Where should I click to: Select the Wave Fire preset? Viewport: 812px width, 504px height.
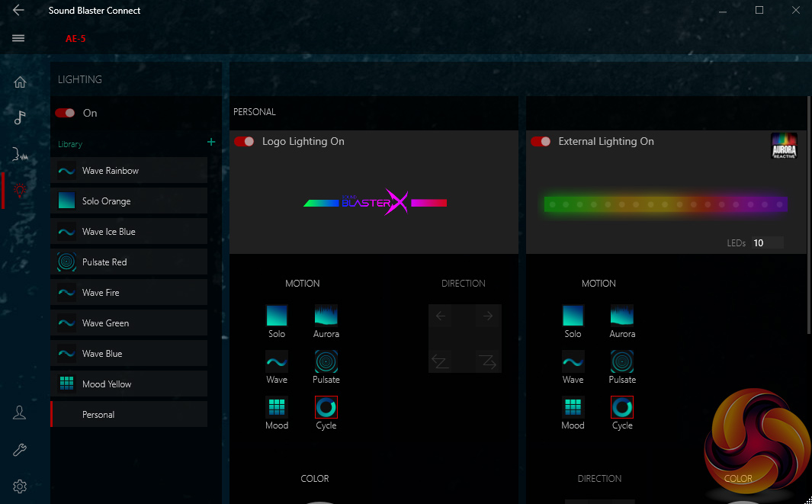[129, 293]
